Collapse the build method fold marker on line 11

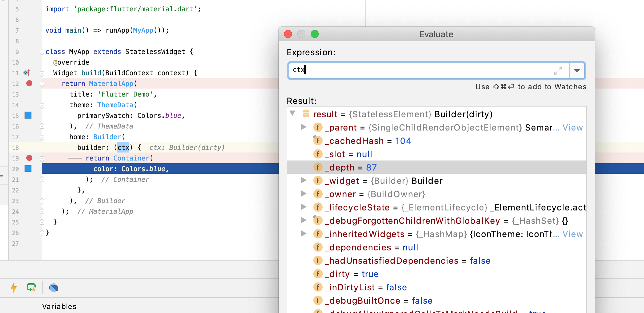click(42, 73)
